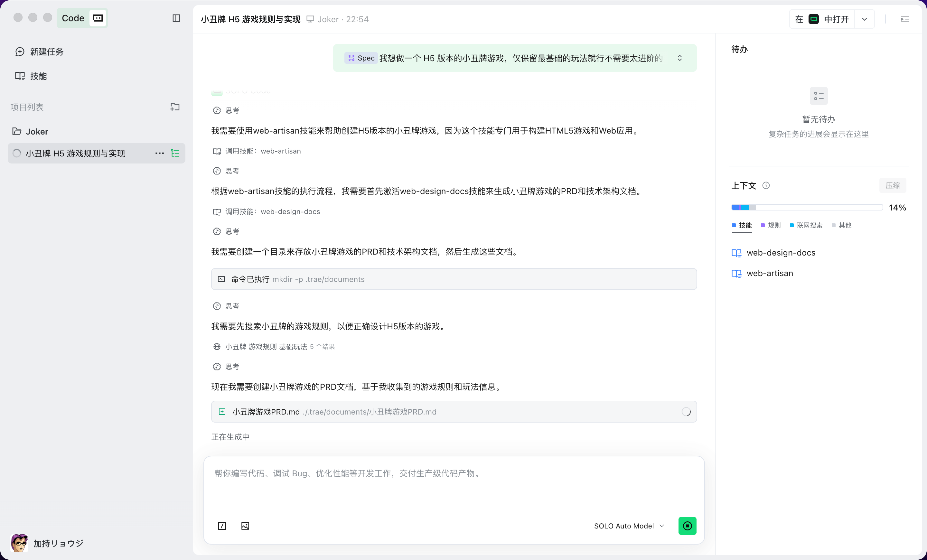Open the task list icon on the 小丑牌 task
Image resolution: width=927 pixels, height=560 pixels.
pyautogui.click(x=175, y=153)
